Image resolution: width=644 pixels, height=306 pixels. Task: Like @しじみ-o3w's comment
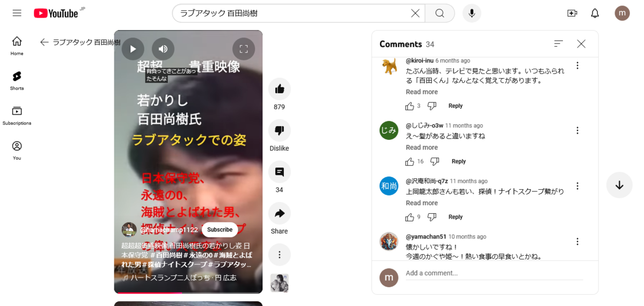[x=410, y=161]
